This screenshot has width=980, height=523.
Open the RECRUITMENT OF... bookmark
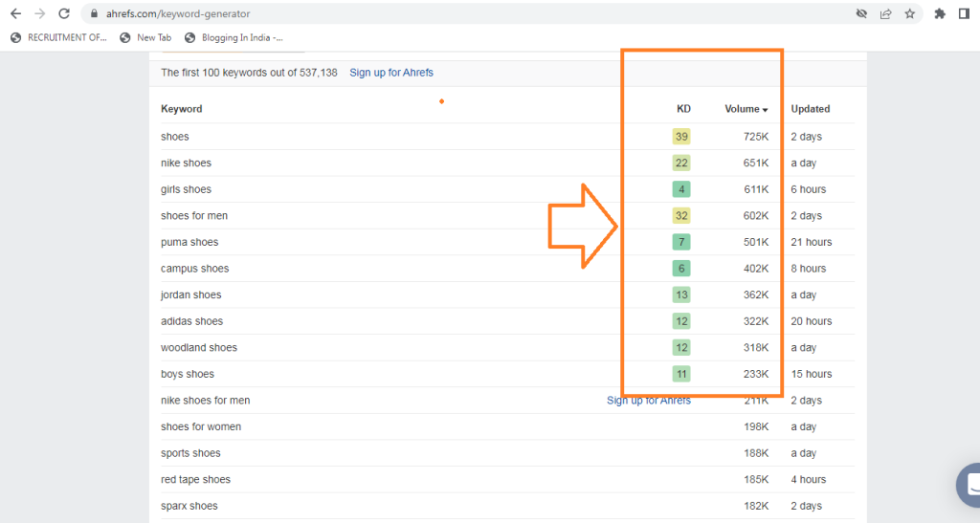(x=58, y=37)
